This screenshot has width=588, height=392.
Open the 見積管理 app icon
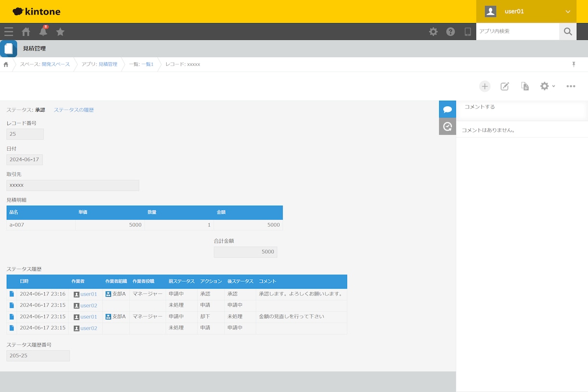click(9, 49)
